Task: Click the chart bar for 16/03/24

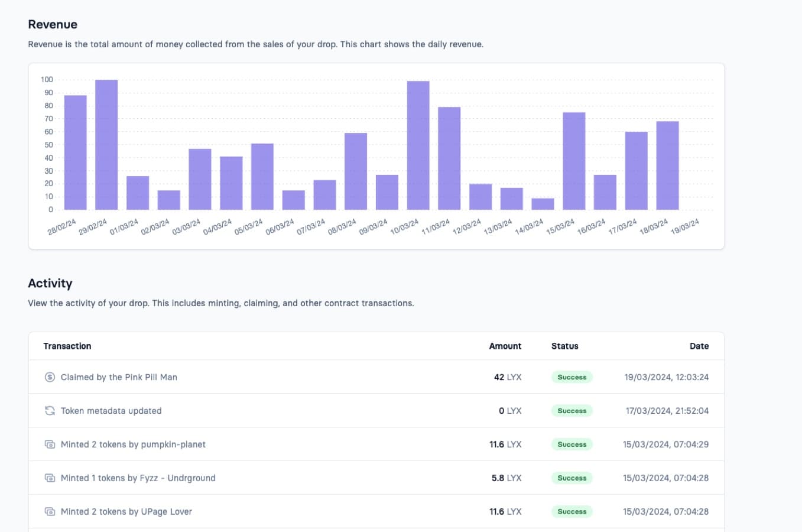Action: pos(605,193)
